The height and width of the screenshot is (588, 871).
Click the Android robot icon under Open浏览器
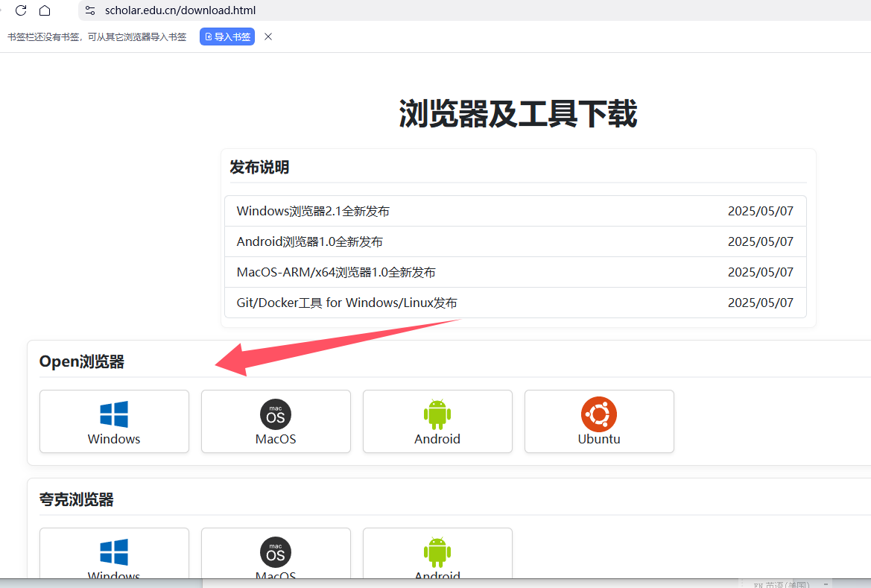coord(437,414)
